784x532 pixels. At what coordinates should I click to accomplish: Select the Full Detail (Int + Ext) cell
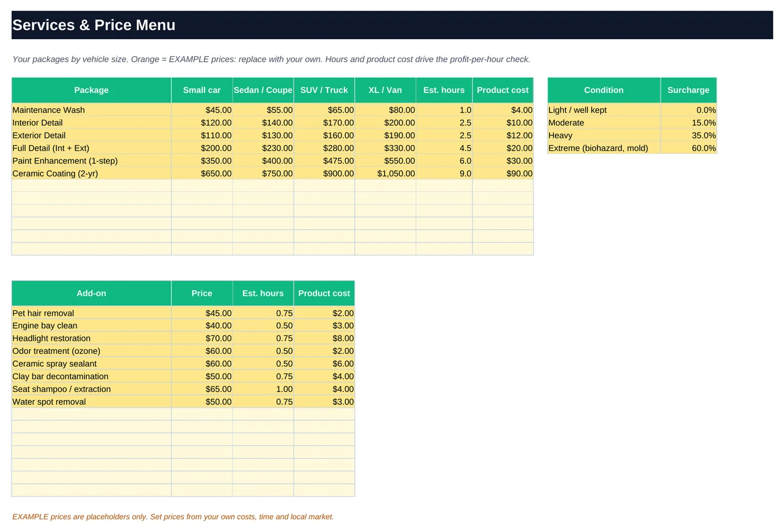click(91, 148)
